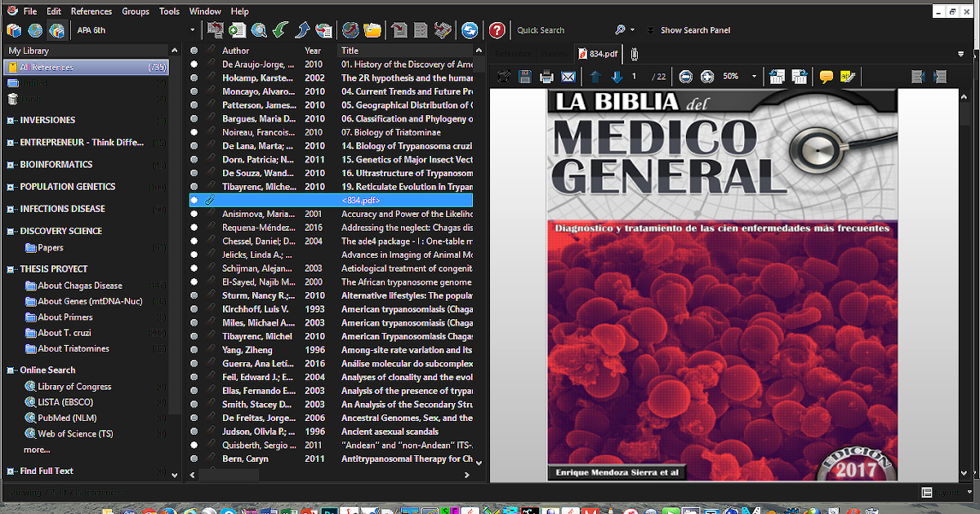Run Find Full Text toolbar icon
Image resolution: width=980 pixels, height=514 pixels.
[x=324, y=30]
